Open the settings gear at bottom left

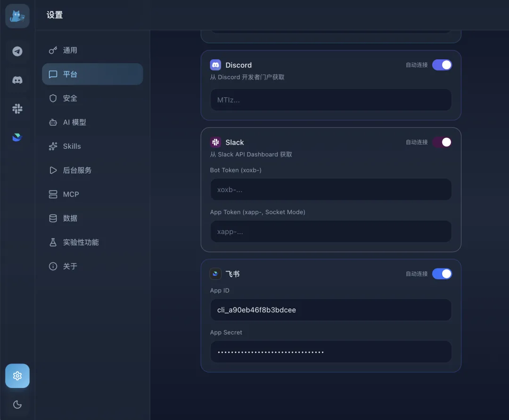(x=17, y=376)
